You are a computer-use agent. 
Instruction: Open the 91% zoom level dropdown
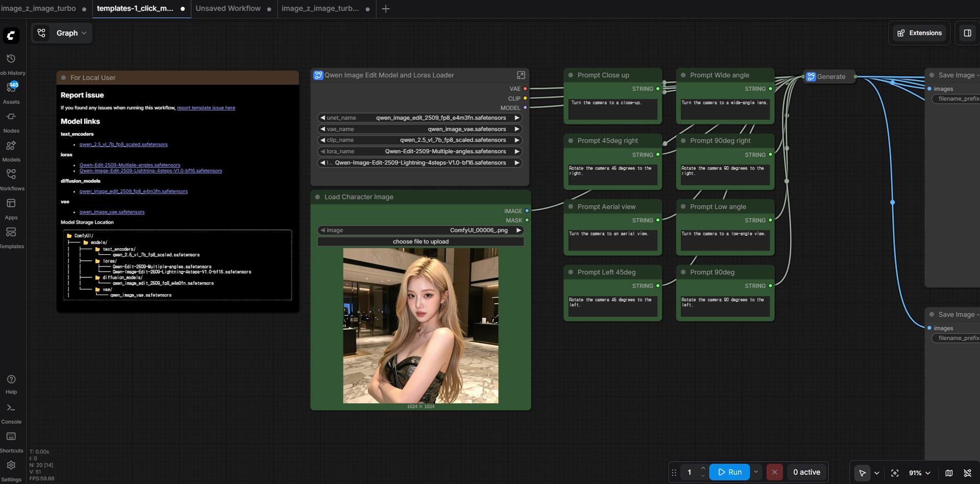(x=919, y=473)
